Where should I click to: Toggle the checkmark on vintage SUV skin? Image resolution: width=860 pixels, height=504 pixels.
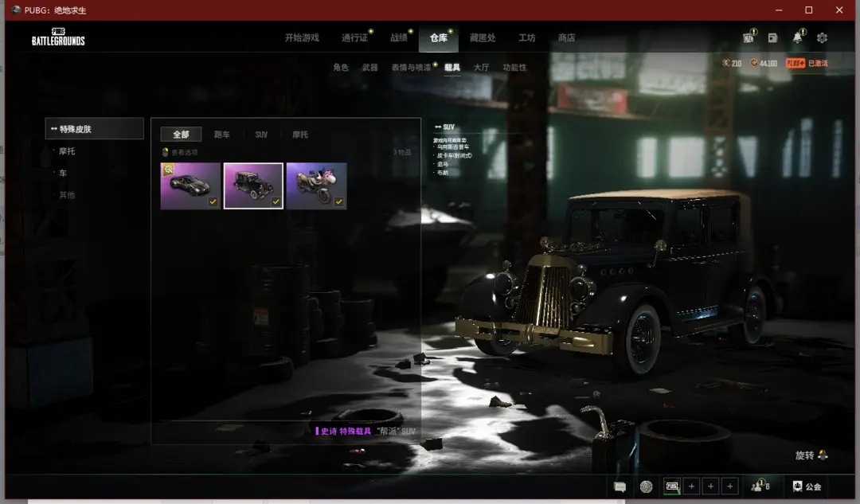click(276, 201)
